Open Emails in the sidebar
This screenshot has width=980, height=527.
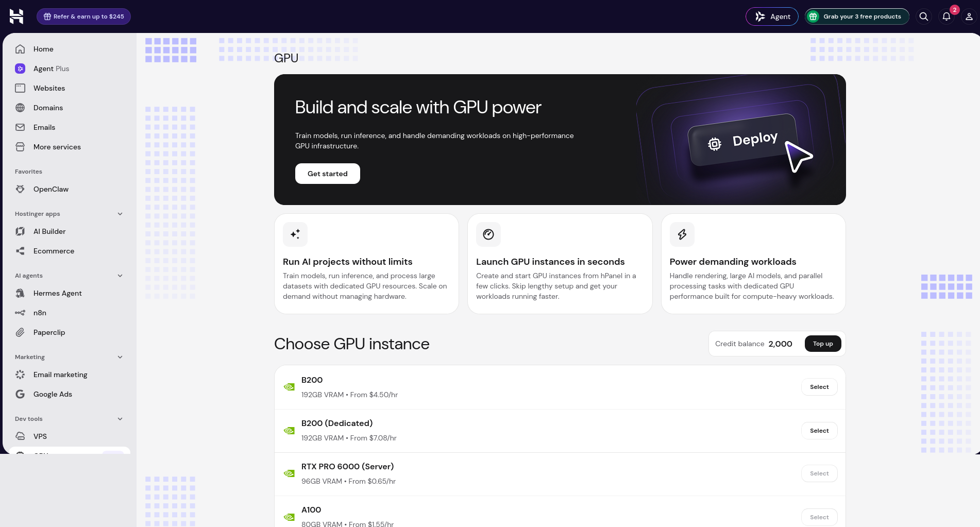(x=70, y=127)
